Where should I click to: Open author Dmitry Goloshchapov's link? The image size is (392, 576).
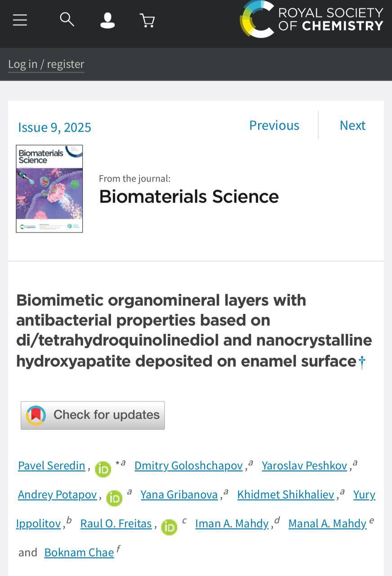coord(189,466)
